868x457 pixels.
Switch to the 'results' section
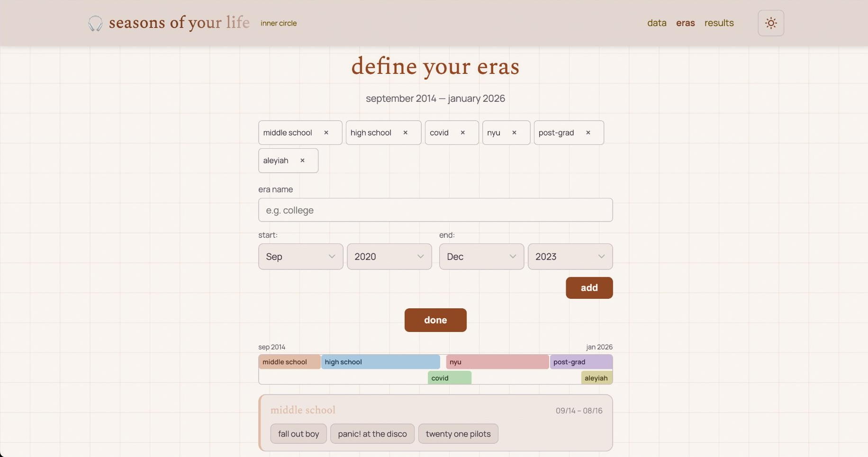point(719,23)
